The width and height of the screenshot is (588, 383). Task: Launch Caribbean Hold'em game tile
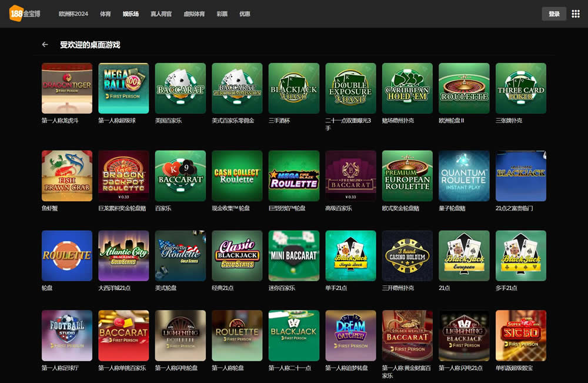click(x=407, y=88)
